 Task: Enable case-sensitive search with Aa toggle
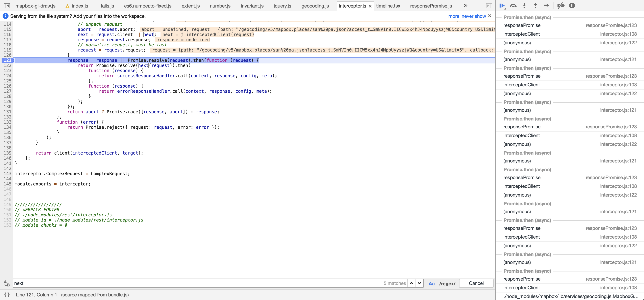click(432, 283)
